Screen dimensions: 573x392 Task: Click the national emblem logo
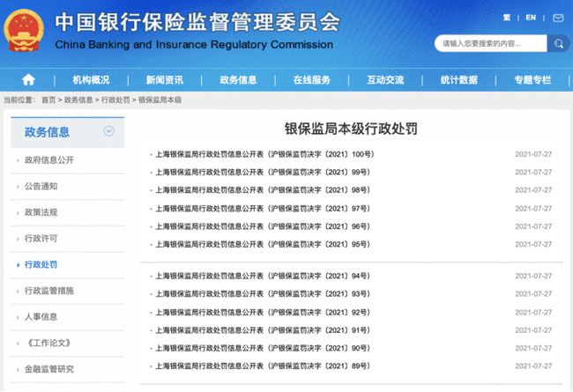pyautogui.click(x=24, y=31)
